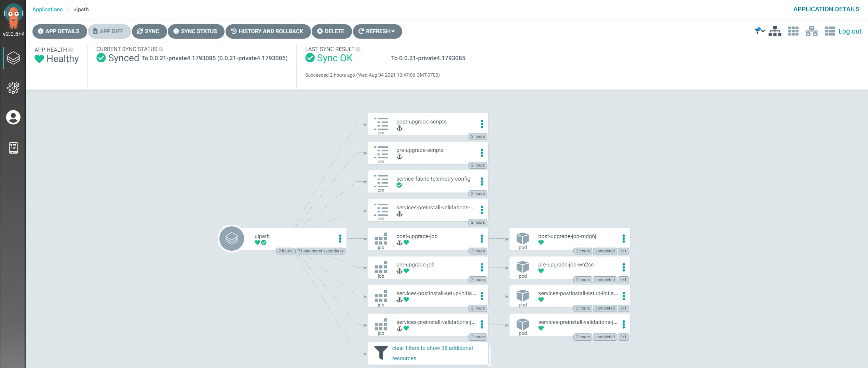Image resolution: width=868 pixels, height=368 pixels.
Task: Open pre-upgrade-job-wn2sc pod kebab menu
Action: (624, 267)
